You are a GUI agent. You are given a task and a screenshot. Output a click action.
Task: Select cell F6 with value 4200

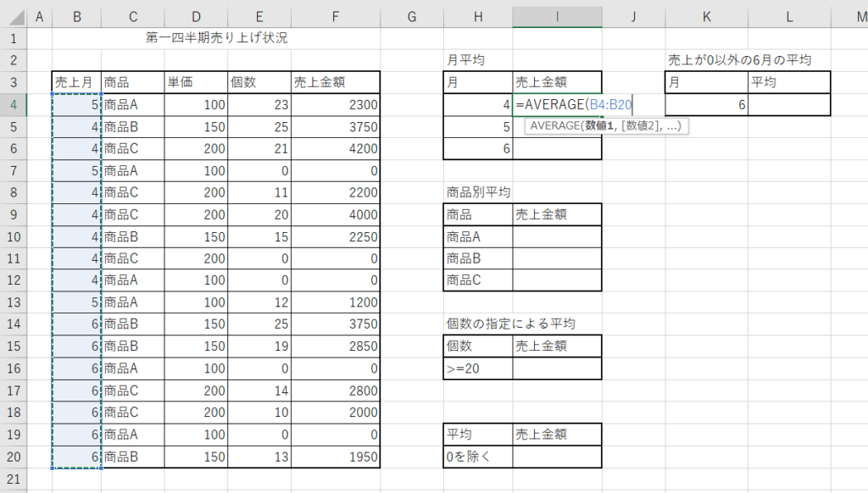pos(336,148)
